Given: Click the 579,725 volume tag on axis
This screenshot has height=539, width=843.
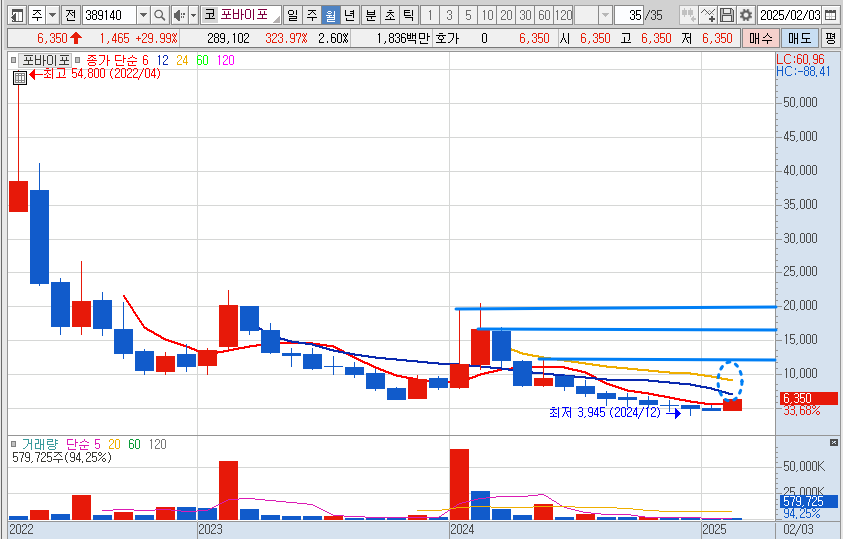Looking at the screenshot, I should 808,501.
